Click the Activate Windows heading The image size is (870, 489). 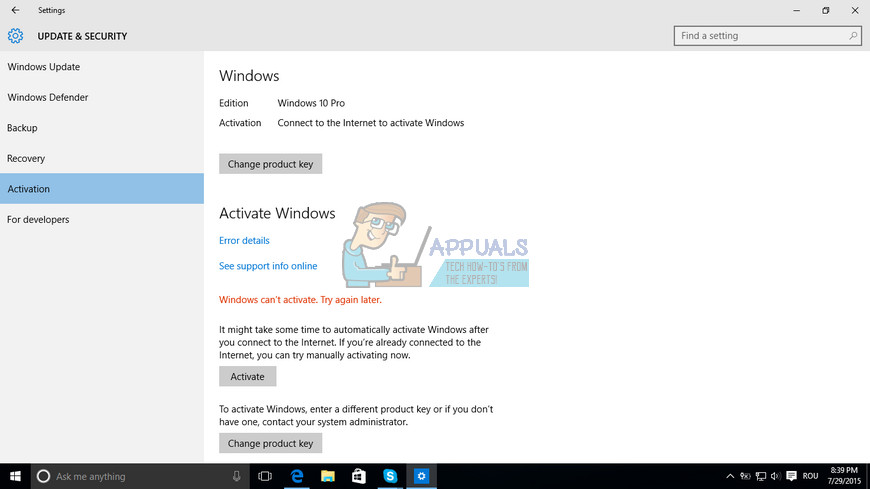pos(277,213)
